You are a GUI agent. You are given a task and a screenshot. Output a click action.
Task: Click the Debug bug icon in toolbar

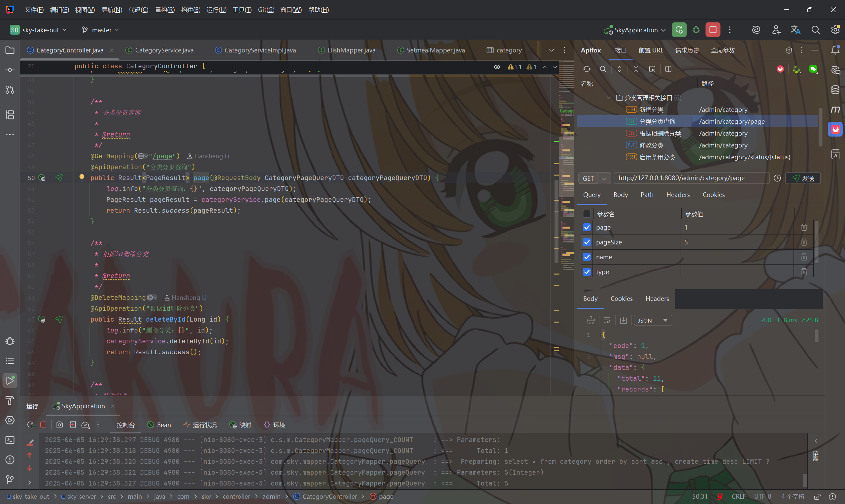coord(696,30)
